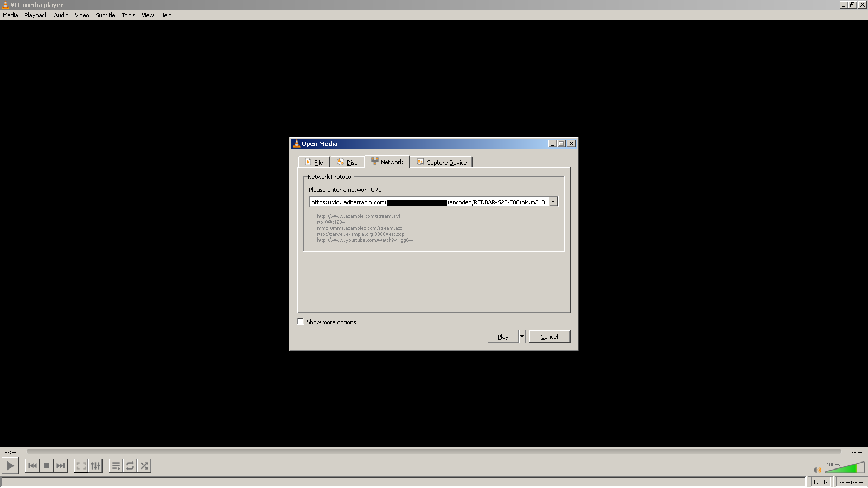Open extended settings and effects icon
868x488 pixels.
pos(95,466)
